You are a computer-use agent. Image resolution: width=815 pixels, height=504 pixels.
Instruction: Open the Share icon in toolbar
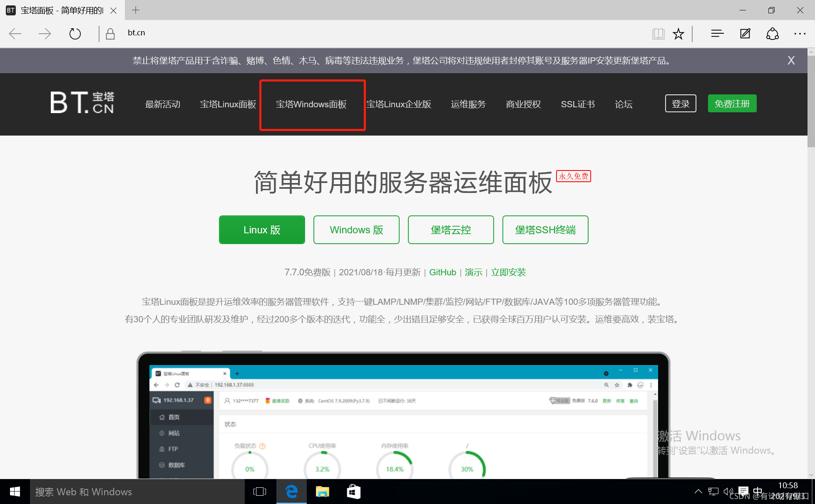[x=773, y=34]
